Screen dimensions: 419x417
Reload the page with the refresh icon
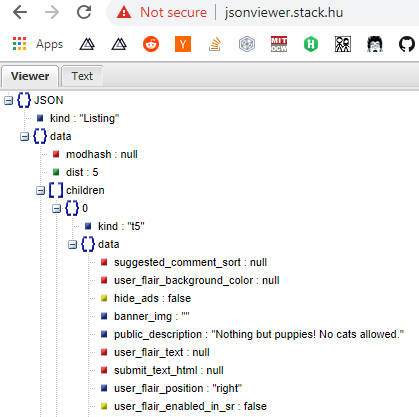point(84,13)
